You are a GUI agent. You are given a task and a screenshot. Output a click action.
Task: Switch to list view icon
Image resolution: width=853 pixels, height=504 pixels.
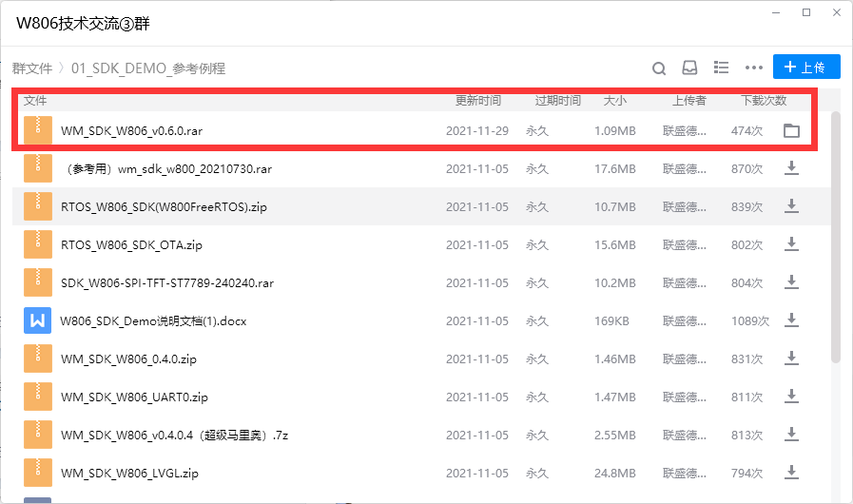[x=722, y=68]
